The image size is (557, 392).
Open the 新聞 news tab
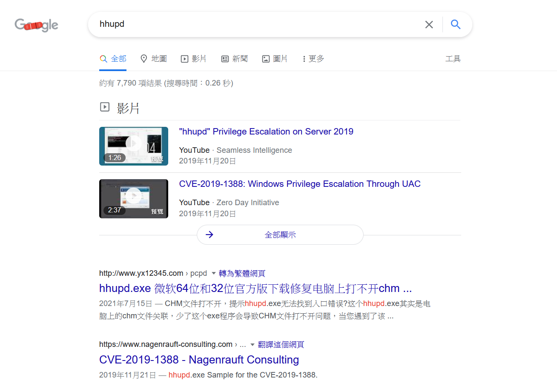pyautogui.click(x=234, y=59)
